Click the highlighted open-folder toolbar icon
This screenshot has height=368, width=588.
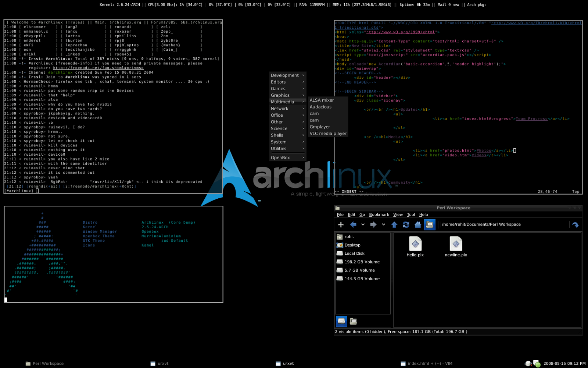[430, 224]
